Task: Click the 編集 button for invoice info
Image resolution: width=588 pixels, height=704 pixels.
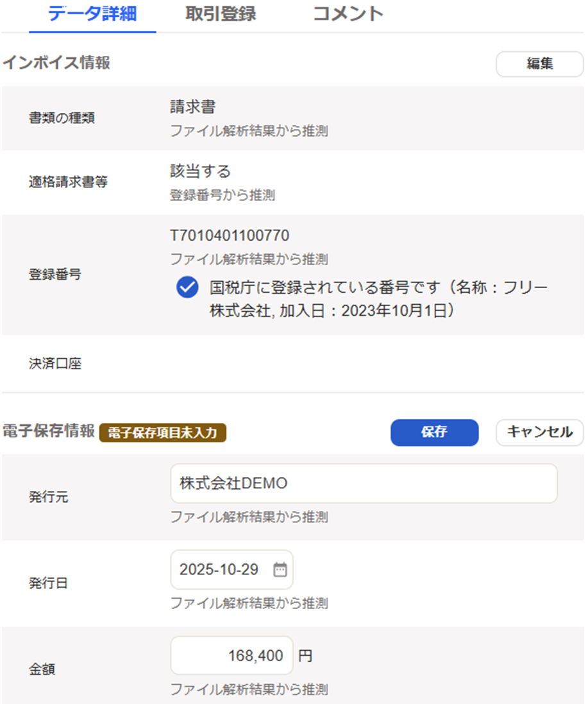Action: coord(539,64)
